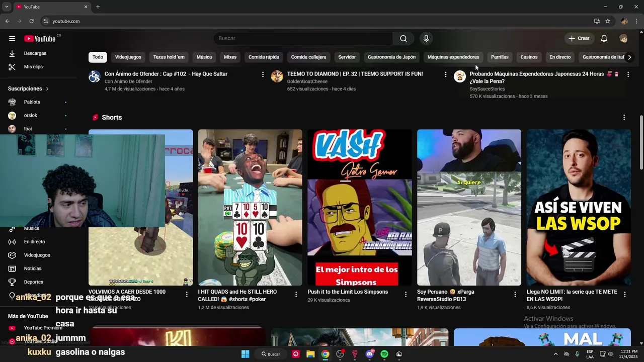The height and width of the screenshot is (362, 644).
Task: Open options for Con Ánimo de Ofender video
Action: (x=263, y=74)
